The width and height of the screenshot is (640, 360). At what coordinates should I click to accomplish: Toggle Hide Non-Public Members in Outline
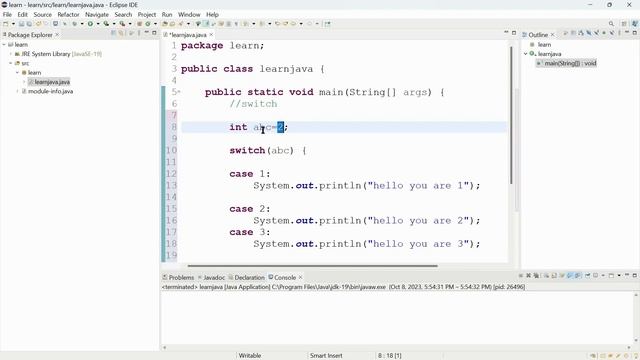(604, 33)
